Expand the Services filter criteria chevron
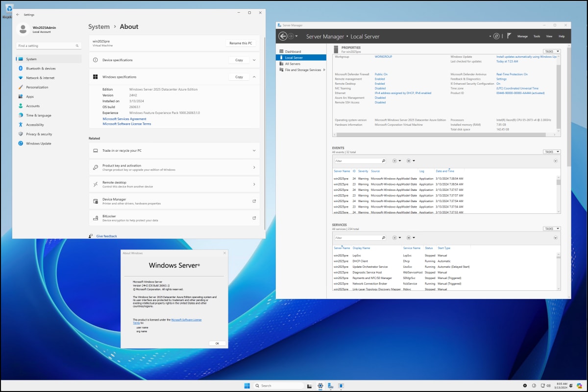This screenshot has height=392, width=588. click(x=556, y=238)
